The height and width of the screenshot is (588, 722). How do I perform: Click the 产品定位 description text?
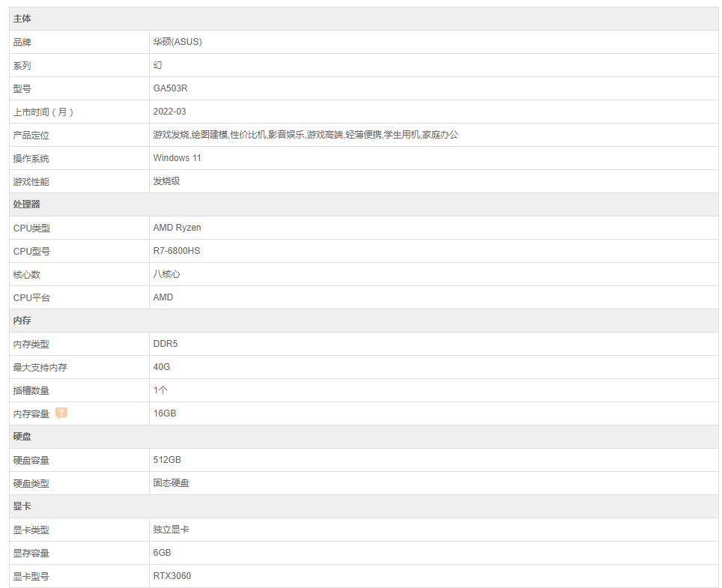[x=306, y=134]
